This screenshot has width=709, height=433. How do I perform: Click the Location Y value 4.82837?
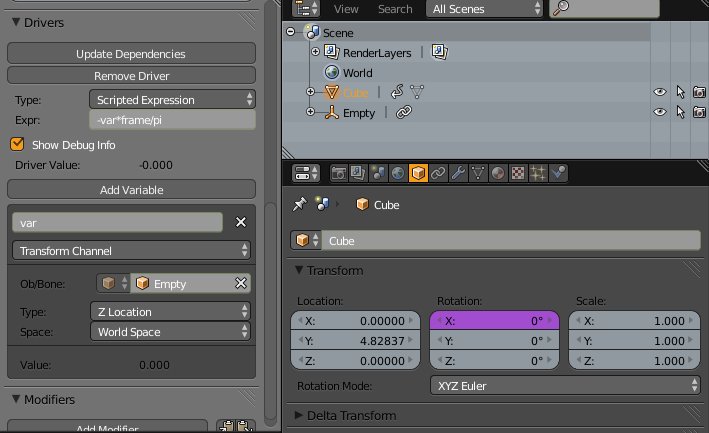click(x=355, y=340)
